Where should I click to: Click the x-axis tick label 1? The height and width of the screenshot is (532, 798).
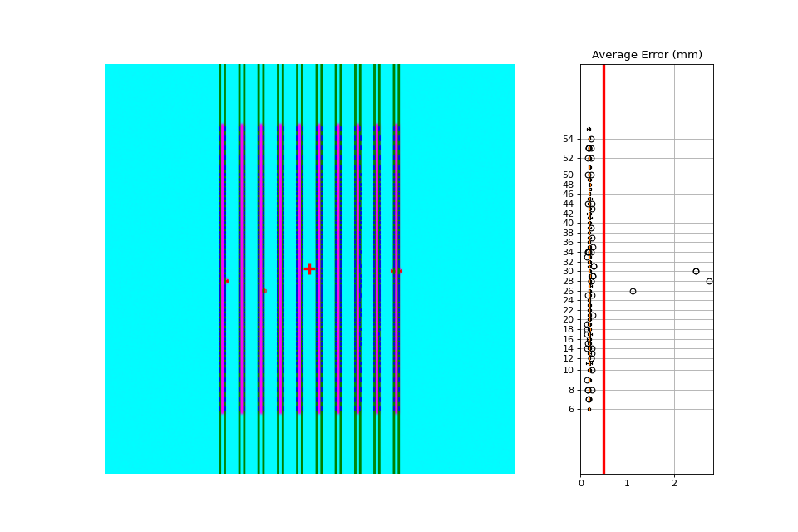628,483
